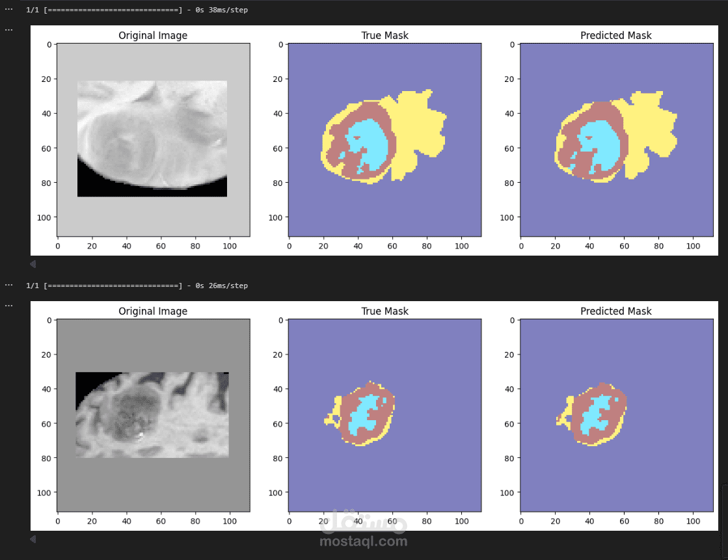
Task: Open the ellipsis menu beside the second plot output
Action: 8,304
